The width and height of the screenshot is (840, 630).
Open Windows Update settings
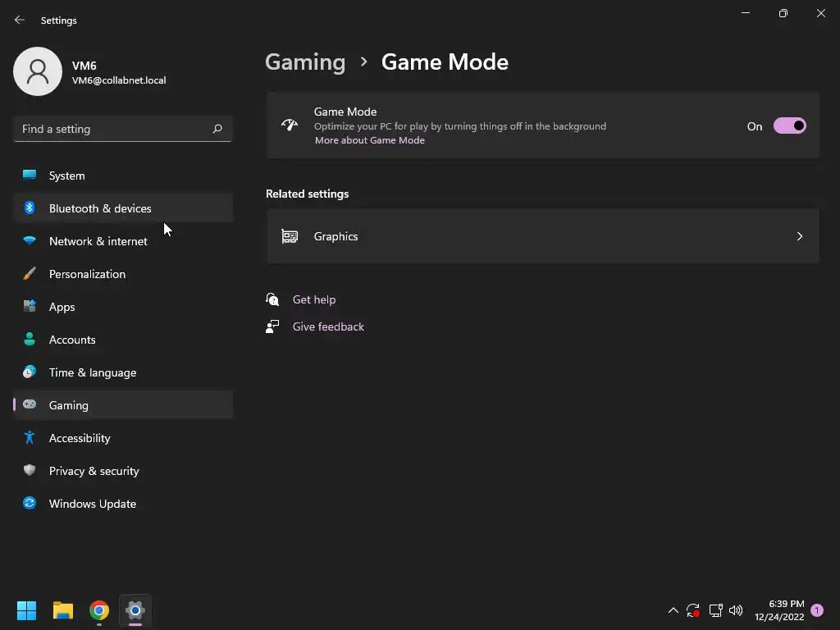coord(123,504)
